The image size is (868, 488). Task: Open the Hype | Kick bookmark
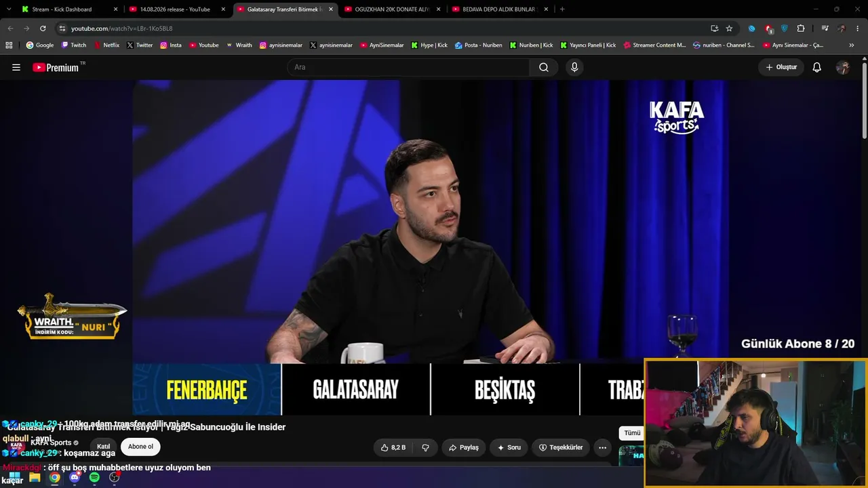point(429,45)
